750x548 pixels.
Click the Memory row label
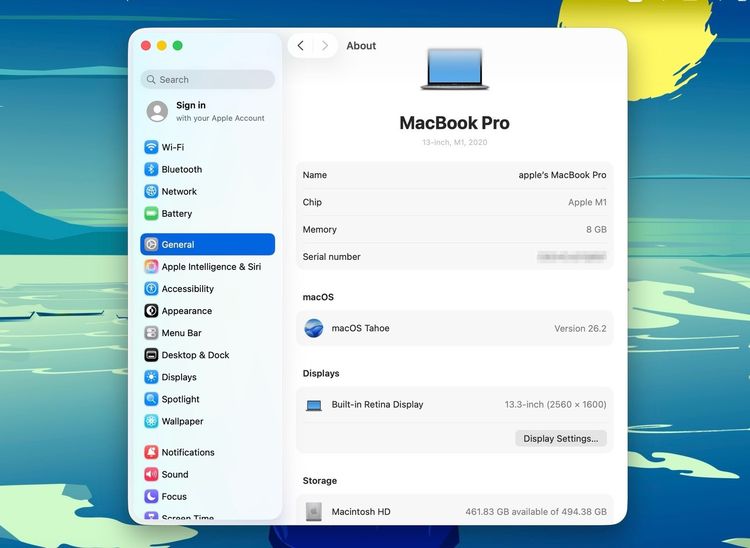pos(320,230)
